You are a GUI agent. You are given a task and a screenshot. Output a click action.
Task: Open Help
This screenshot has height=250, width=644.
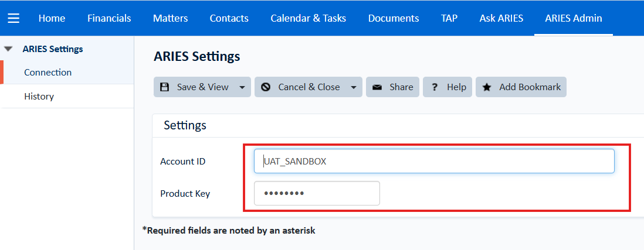coord(448,87)
